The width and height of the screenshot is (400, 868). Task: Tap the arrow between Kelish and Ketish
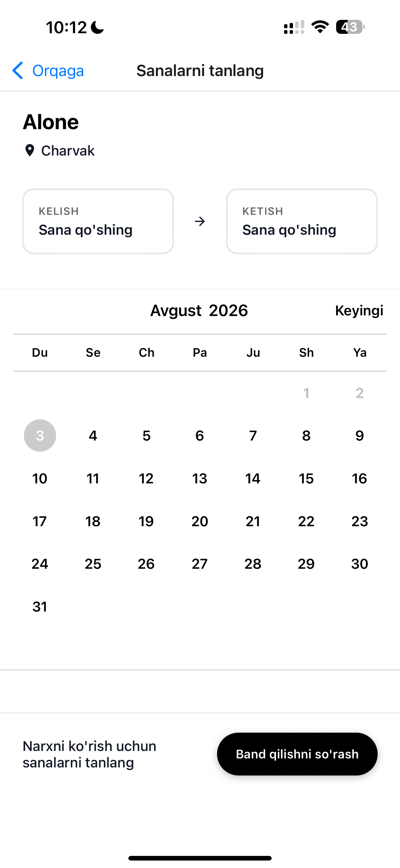200,221
